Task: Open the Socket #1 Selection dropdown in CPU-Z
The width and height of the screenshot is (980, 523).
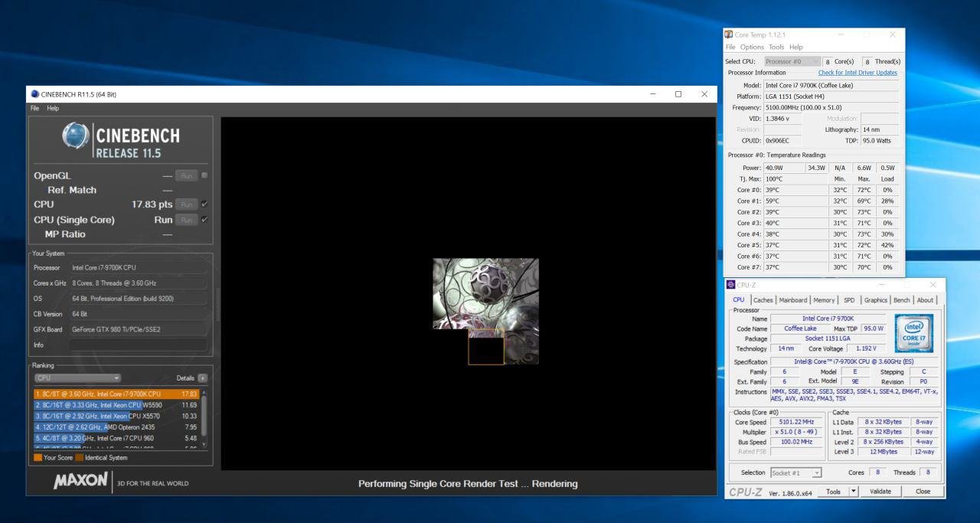Action: 795,472
